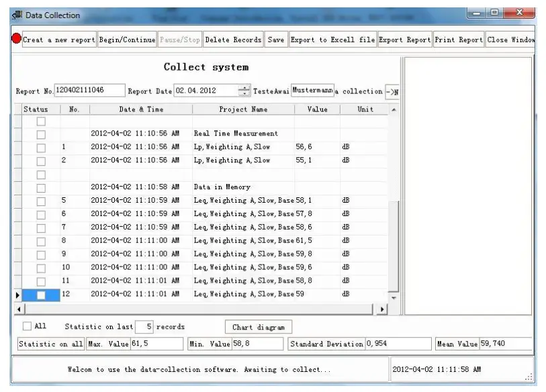Click the Unit column header

point(365,109)
